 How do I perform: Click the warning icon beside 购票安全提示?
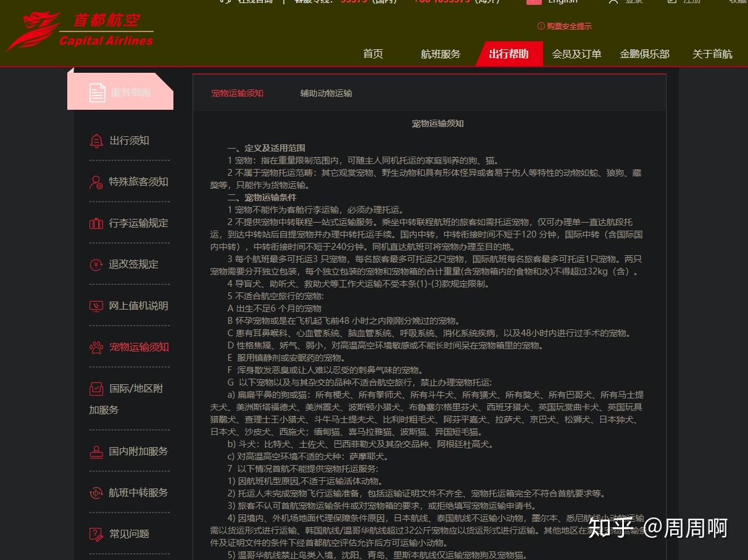[x=541, y=27]
